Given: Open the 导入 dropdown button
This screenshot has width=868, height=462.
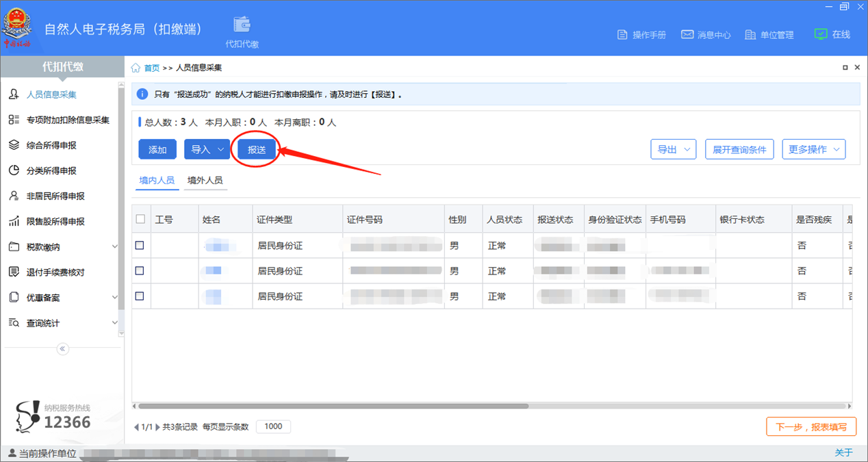Looking at the screenshot, I should (207, 149).
